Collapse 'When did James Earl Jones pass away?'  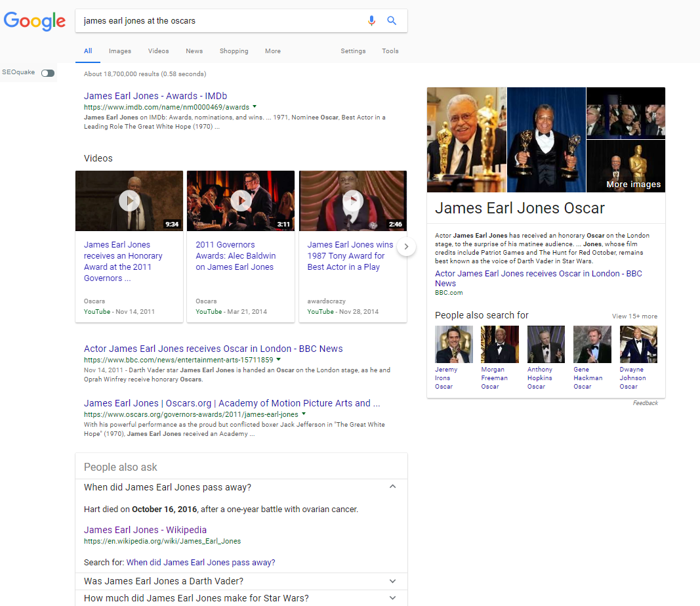(x=392, y=487)
